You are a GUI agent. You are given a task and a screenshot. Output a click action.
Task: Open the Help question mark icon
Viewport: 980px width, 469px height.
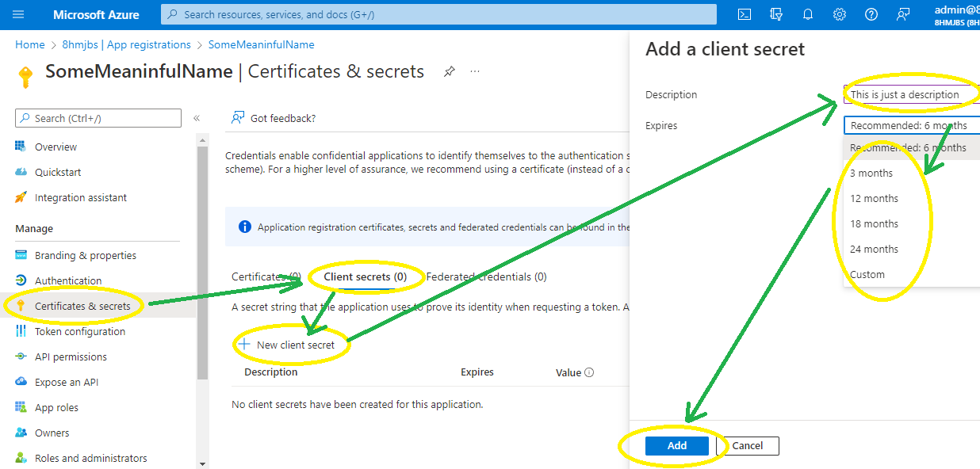(871, 14)
